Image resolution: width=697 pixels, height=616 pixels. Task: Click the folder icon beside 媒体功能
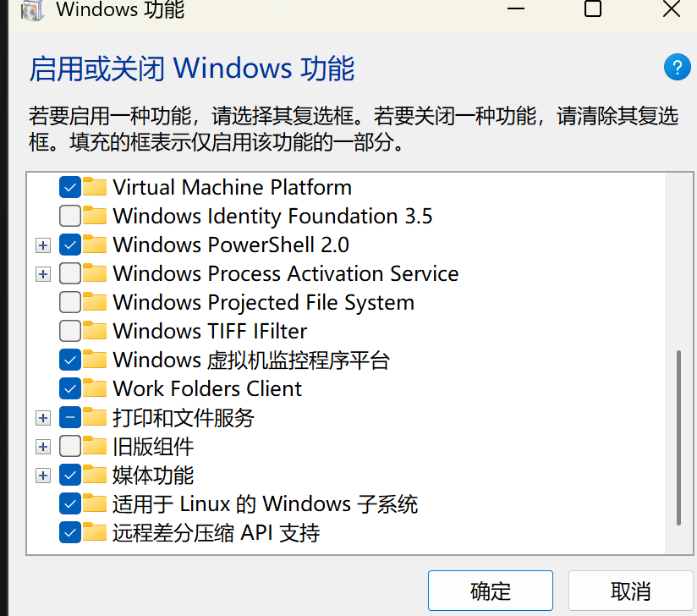click(96, 475)
